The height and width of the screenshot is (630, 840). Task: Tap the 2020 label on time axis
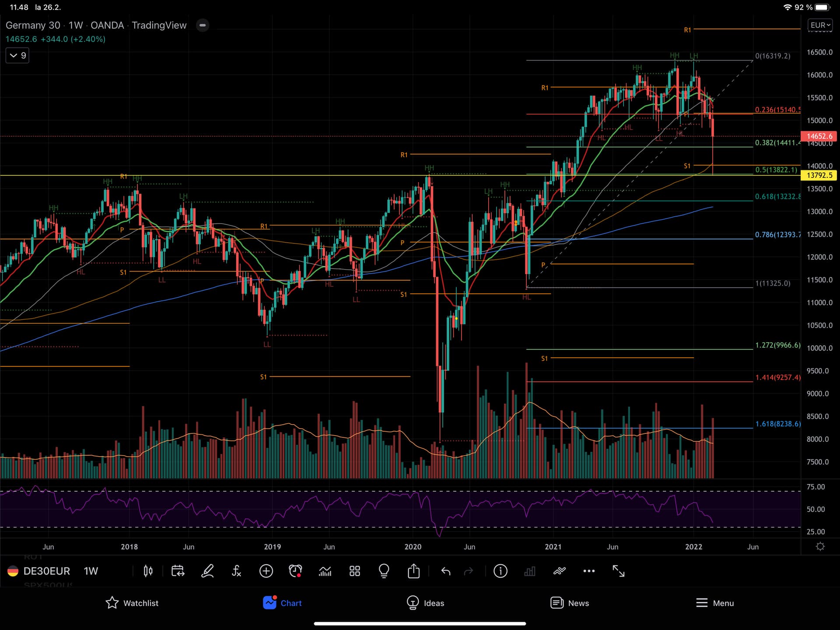click(x=413, y=547)
